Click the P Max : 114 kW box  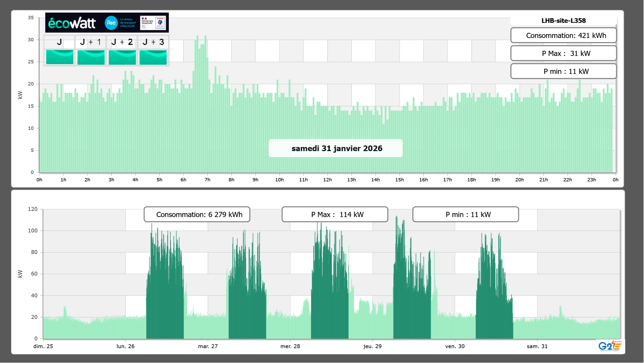tap(334, 214)
